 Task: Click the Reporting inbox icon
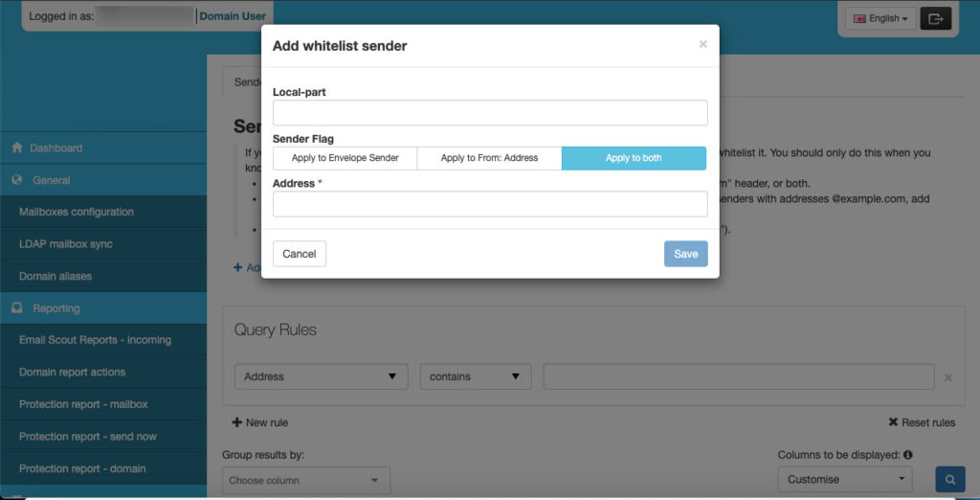17,307
